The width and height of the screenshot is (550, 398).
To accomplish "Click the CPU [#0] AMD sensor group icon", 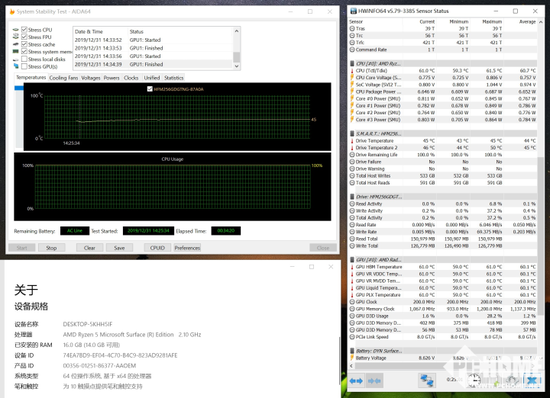I will click(x=352, y=63).
